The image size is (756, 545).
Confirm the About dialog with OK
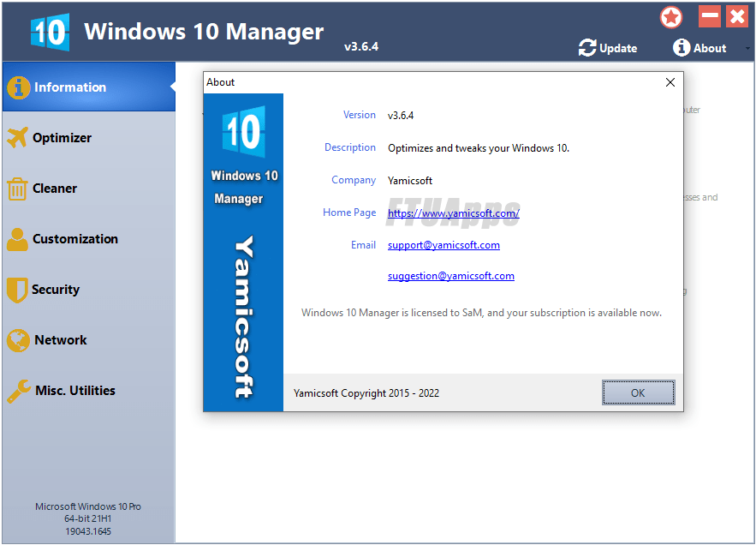638,392
